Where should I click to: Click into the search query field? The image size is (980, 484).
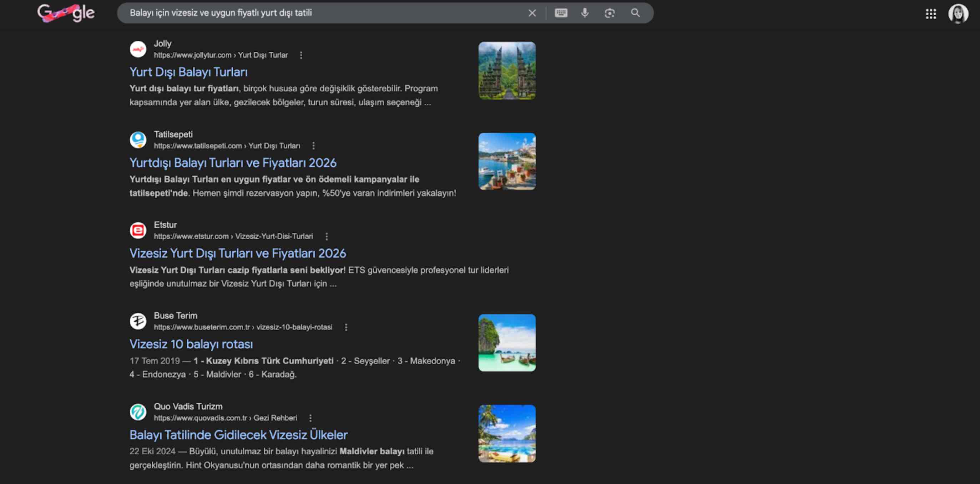(x=323, y=13)
